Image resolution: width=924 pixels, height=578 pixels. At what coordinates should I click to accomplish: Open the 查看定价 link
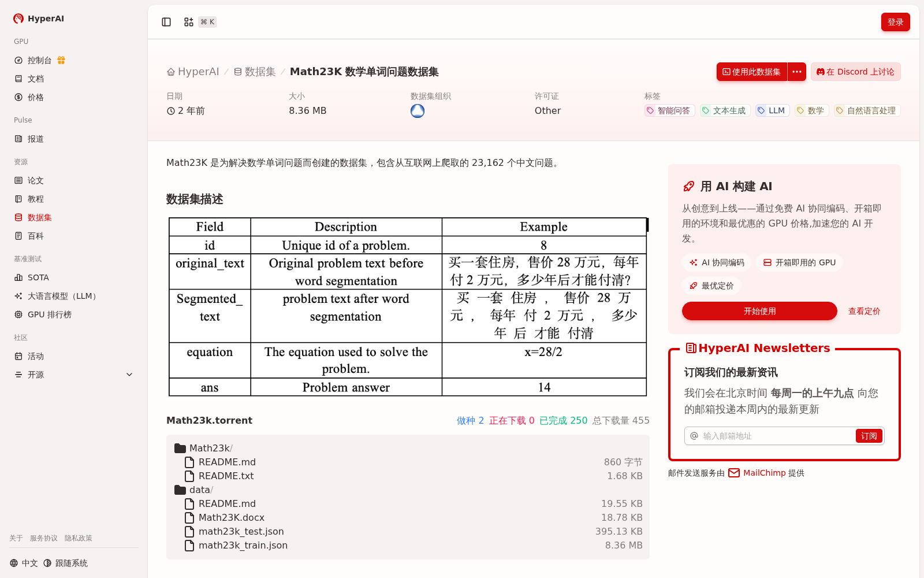(864, 311)
